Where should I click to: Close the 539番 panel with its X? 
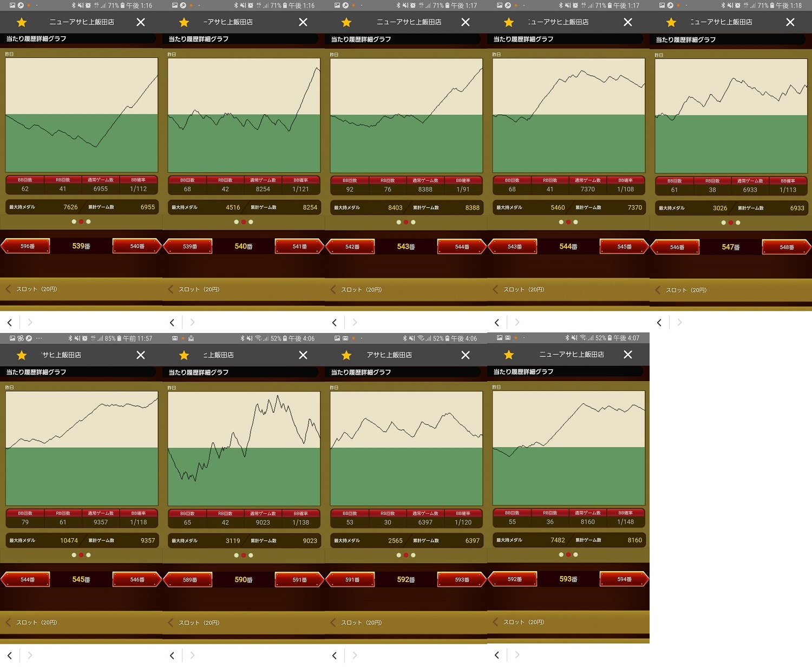click(141, 22)
